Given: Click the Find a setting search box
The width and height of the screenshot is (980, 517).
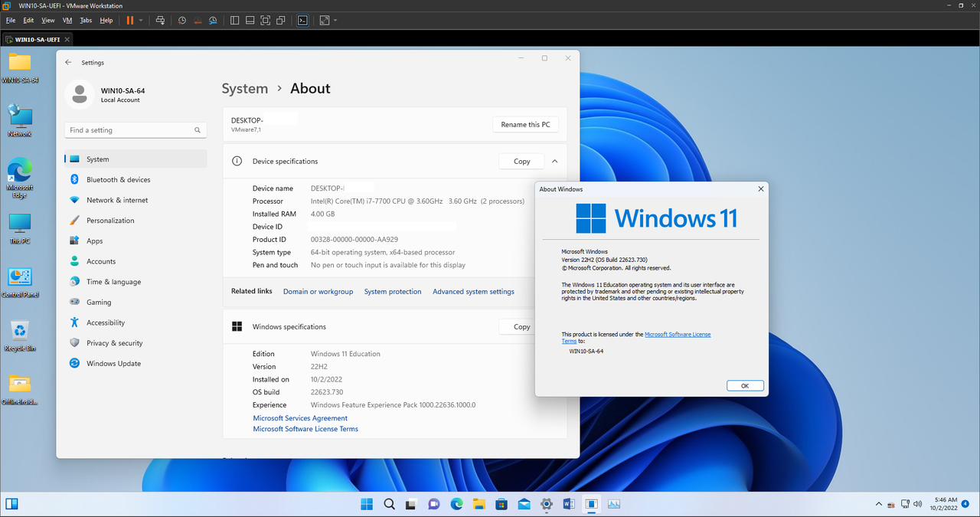Looking at the screenshot, I should pyautogui.click(x=136, y=130).
